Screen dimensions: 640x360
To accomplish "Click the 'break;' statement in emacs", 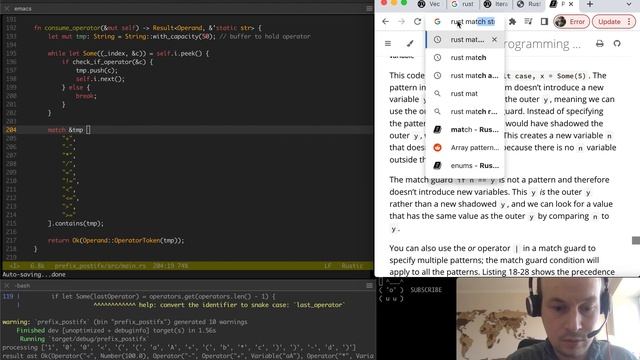I will pyautogui.click(x=86, y=96).
